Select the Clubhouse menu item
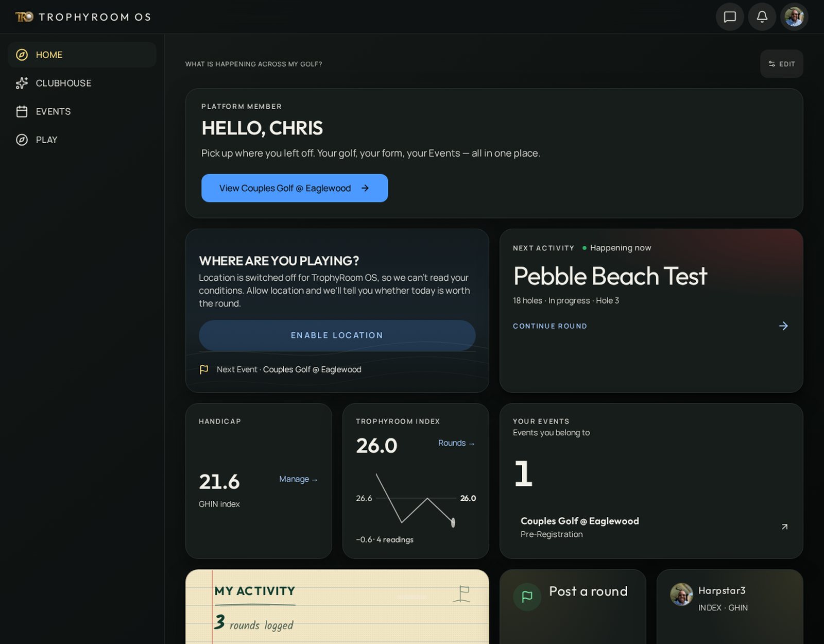Image resolution: width=824 pixels, height=644 pixels. (x=82, y=83)
